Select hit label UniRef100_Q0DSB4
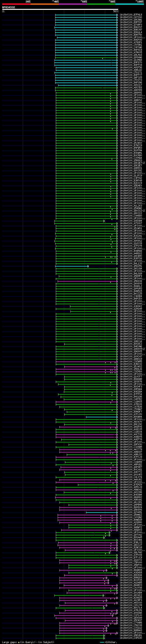Image resolution: width=146 pixels, height=644 pixels. (x=131, y=221)
